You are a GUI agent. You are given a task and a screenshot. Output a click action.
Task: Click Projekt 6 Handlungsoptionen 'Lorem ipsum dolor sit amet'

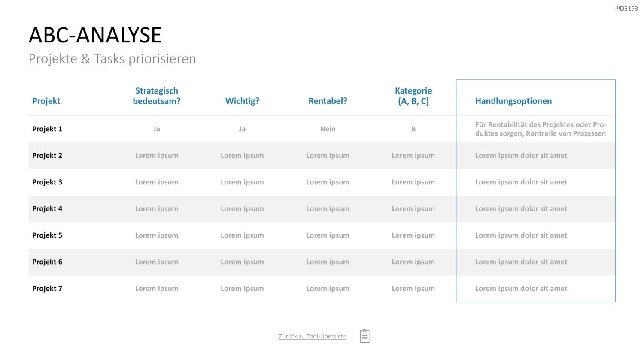521,262
